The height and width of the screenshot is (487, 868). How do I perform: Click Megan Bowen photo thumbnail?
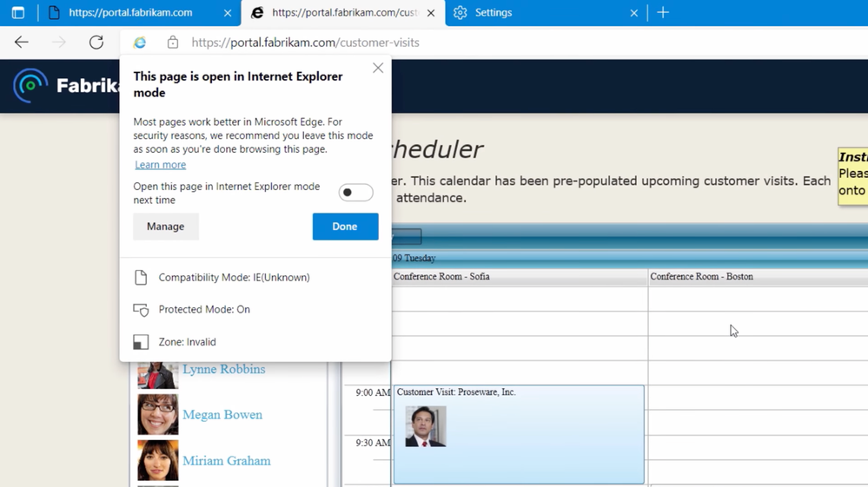(158, 415)
